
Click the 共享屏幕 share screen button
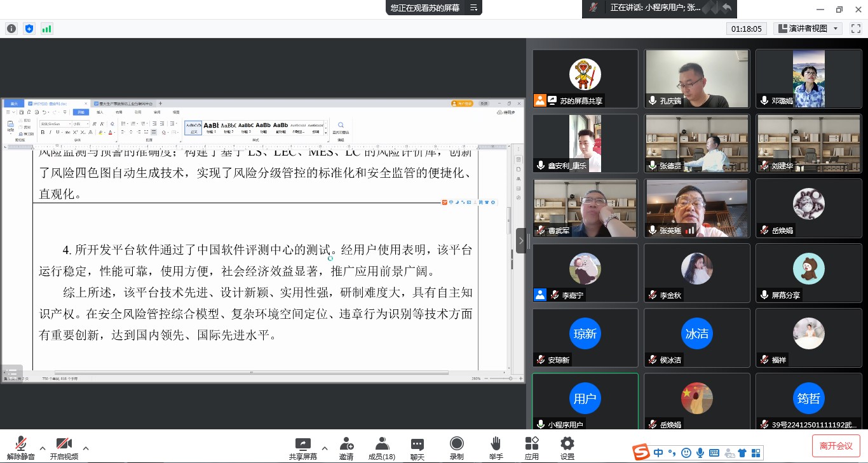coord(303,447)
